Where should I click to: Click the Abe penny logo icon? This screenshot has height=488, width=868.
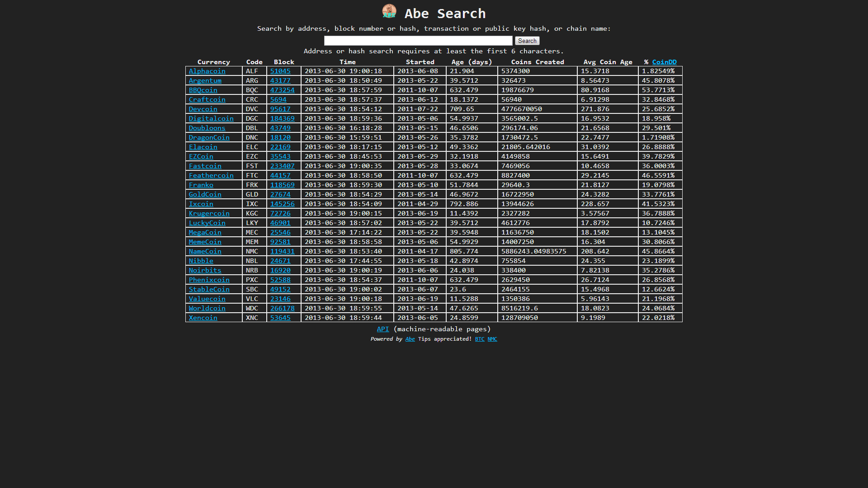coord(389,11)
